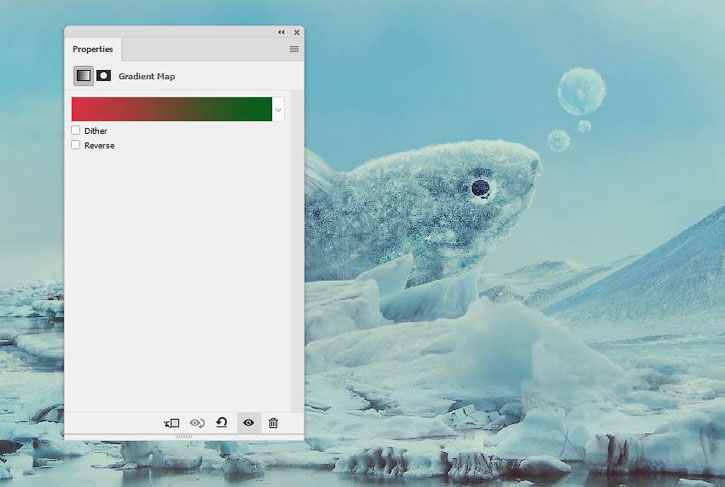Click the Properties panel vertical scrollbar
Screen dimensions: 725x487
297,250
